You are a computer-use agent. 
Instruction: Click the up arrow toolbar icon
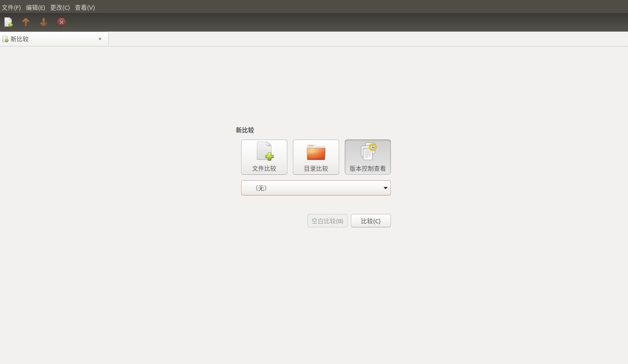(x=26, y=22)
